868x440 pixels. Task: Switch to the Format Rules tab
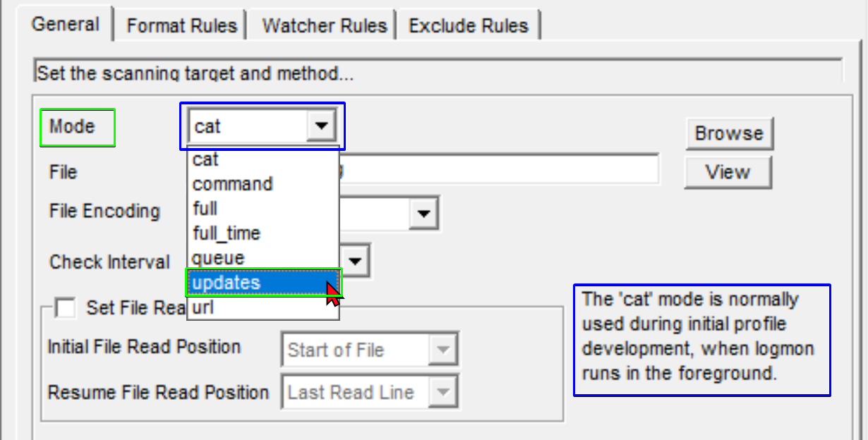pyautogui.click(x=181, y=26)
